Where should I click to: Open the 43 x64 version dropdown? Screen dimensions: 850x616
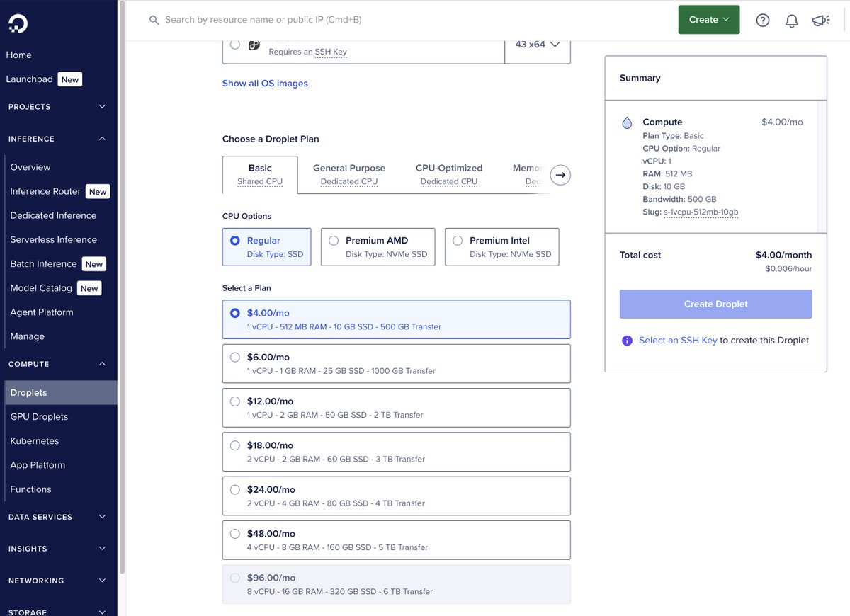pos(538,45)
